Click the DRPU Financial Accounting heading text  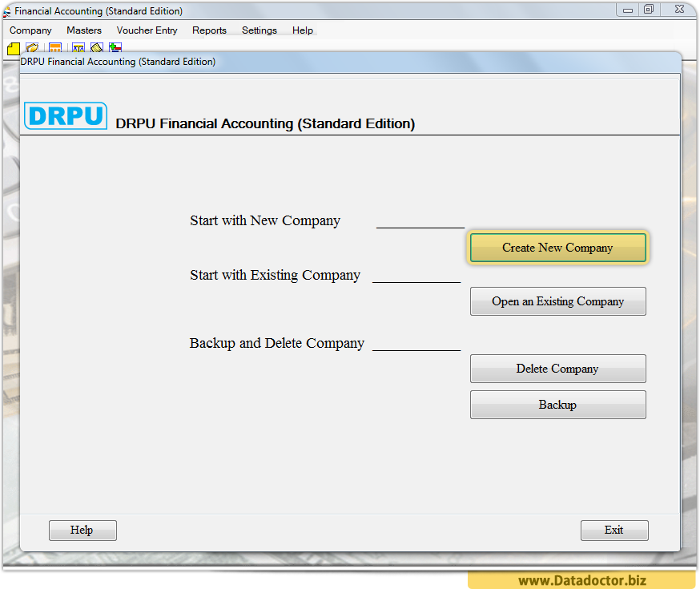(x=265, y=123)
